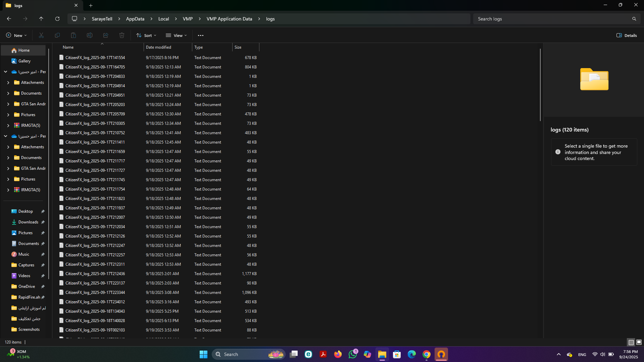Viewport: 644px width, 362px height.
Task: Open the New item dropdown
Action: point(16,35)
